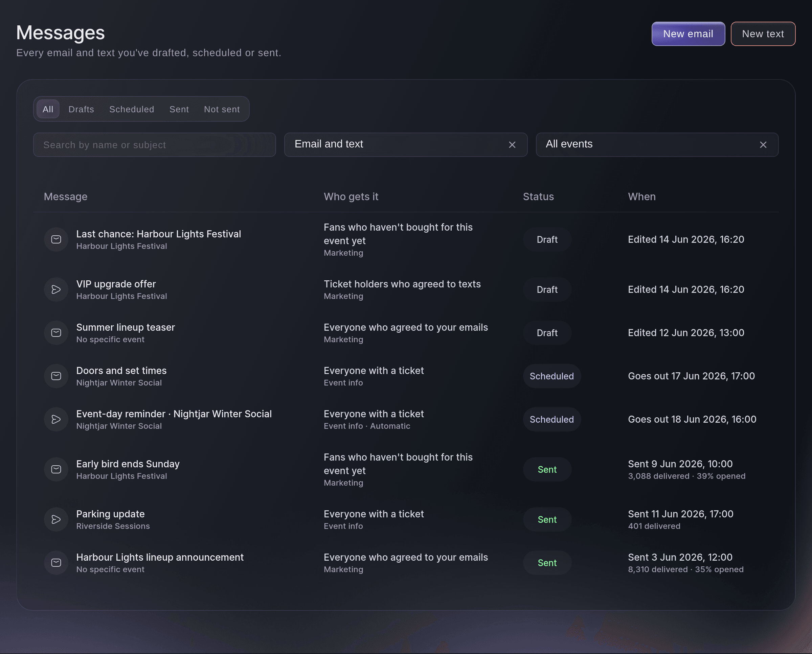Image resolution: width=812 pixels, height=654 pixels.
Task: Switch to the Scheduled tab
Action: click(132, 109)
